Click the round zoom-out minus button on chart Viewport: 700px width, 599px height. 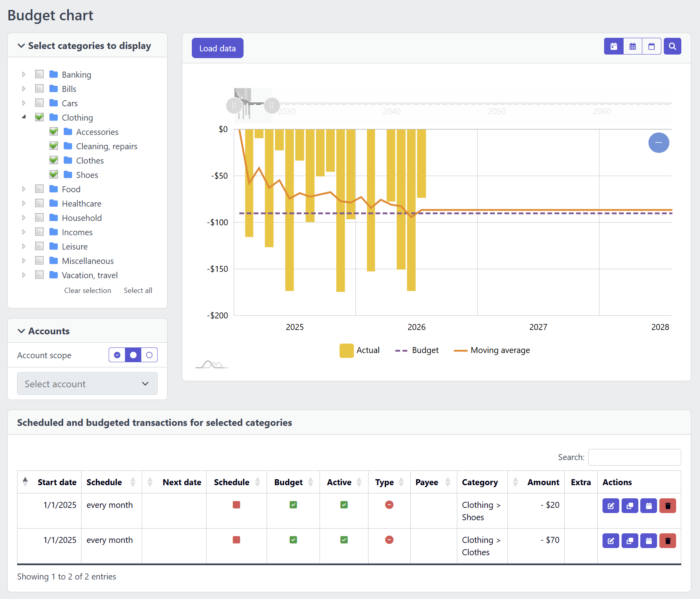(659, 142)
